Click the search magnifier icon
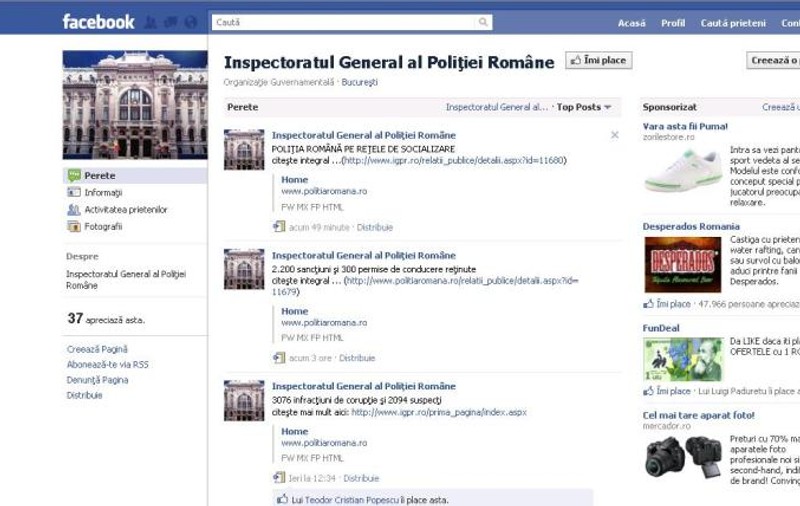The height and width of the screenshot is (506, 800). click(483, 22)
